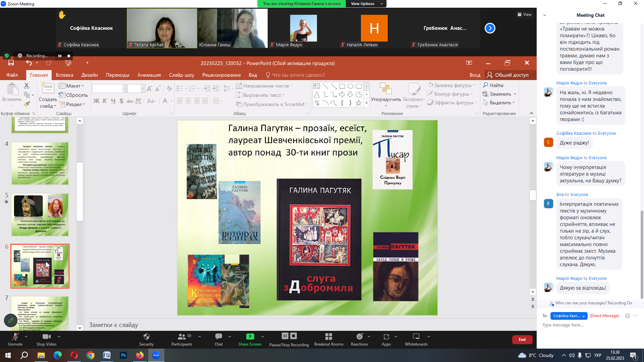644x362 pixels.
Task: Collapse the PowerPoint ribbon chevron
Action: pos(531,113)
